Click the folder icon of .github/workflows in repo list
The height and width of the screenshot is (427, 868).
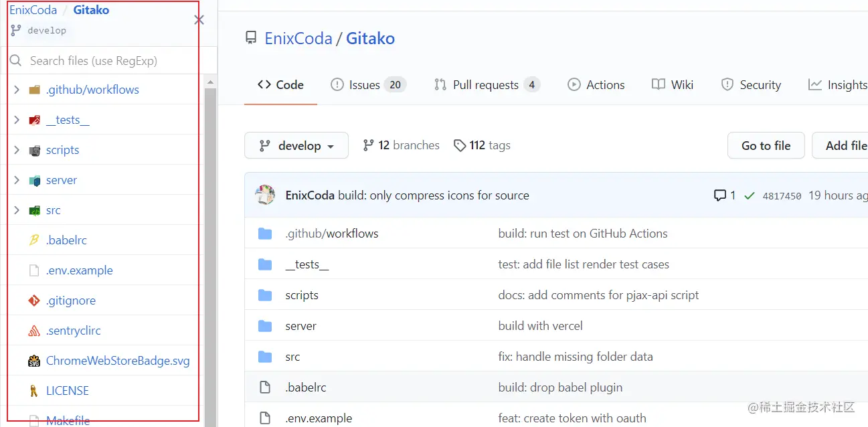coord(265,234)
